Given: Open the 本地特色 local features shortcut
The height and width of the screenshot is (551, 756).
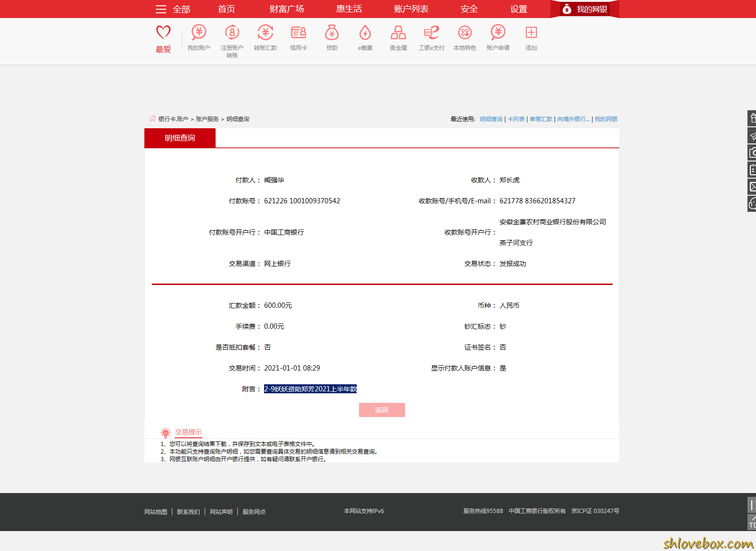Looking at the screenshot, I should 465,32.
